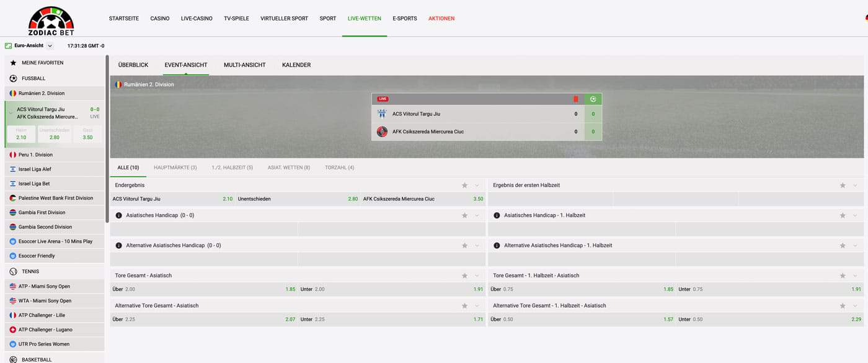Click the football icon beside Fussball
The width and height of the screenshot is (868, 363).
(13, 78)
